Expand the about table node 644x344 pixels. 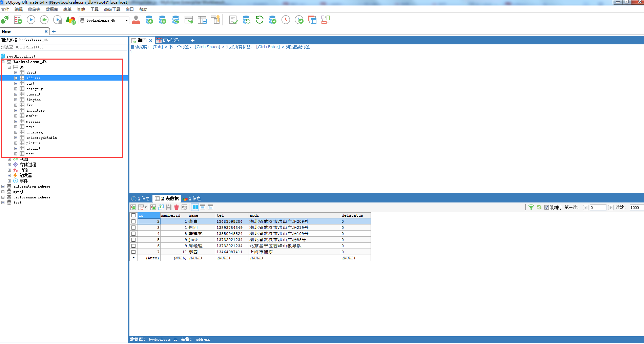[x=16, y=73]
